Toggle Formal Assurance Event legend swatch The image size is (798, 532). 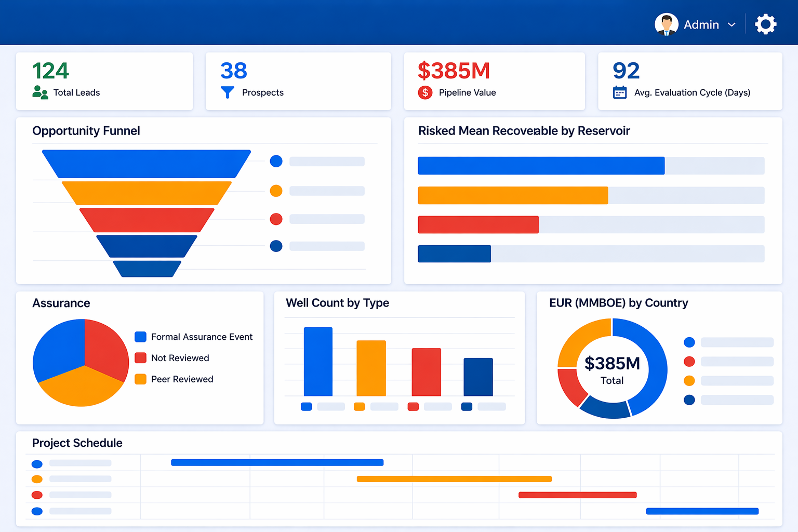[140, 337]
